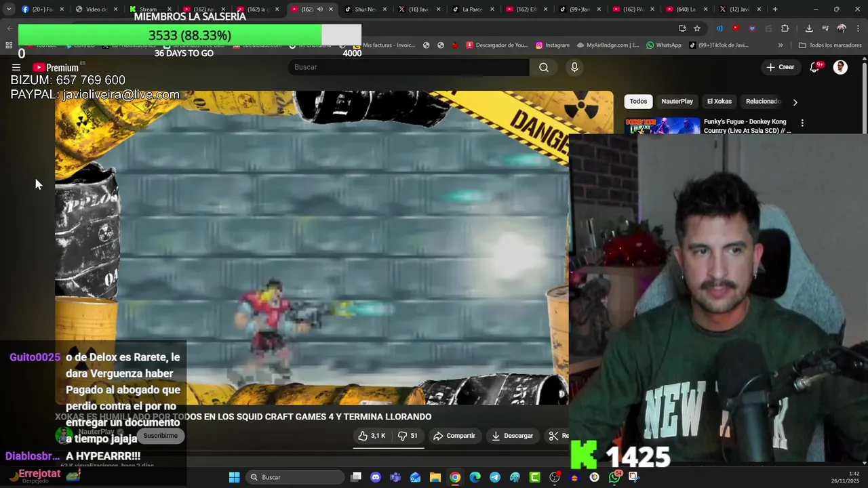Mute audio on the active YouTube tab
Screen dimensions: 868x488
point(320,9)
